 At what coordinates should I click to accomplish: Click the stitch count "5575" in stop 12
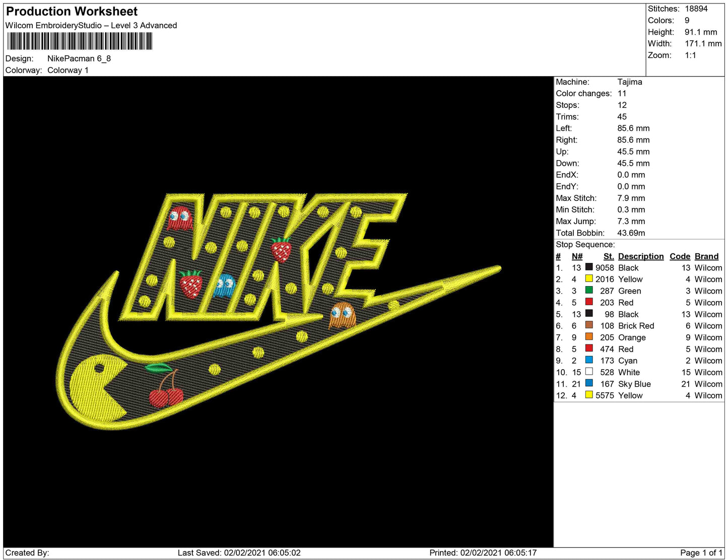click(x=605, y=395)
